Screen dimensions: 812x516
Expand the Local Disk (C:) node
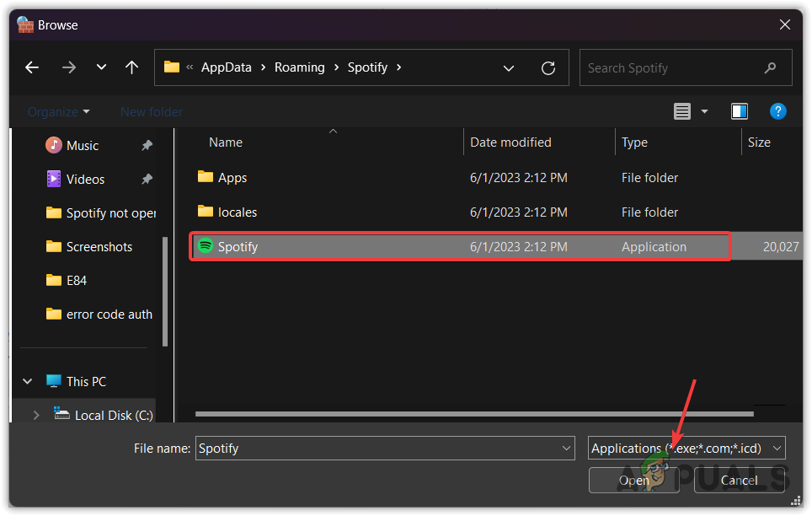pos(35,416)
